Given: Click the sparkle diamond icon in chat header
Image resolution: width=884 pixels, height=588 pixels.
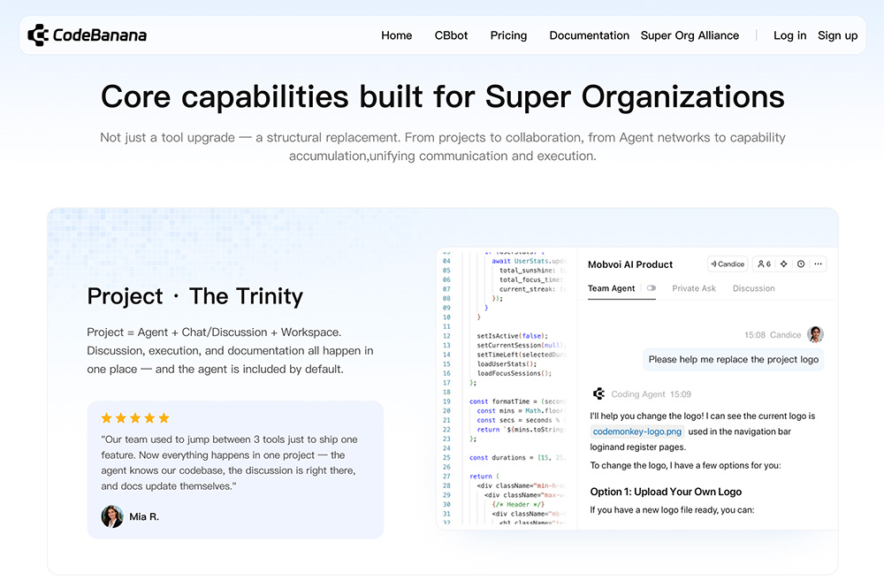Looking at the screenshot, I should pos(783,263).
